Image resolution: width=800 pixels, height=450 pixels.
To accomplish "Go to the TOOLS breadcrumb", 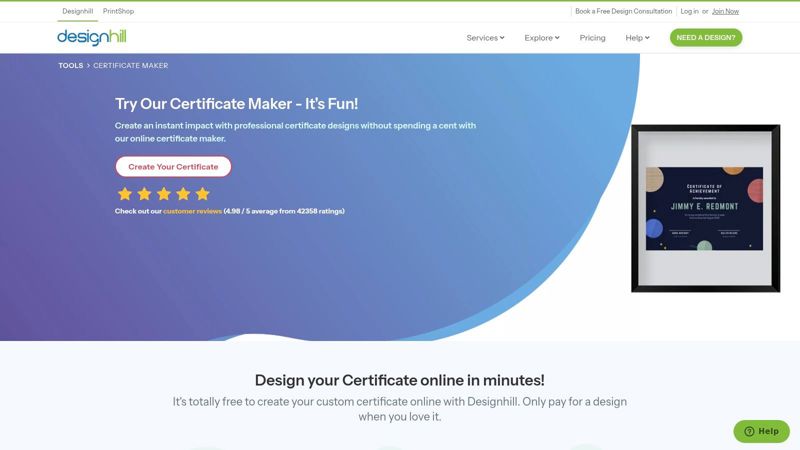I will [70, 65].
